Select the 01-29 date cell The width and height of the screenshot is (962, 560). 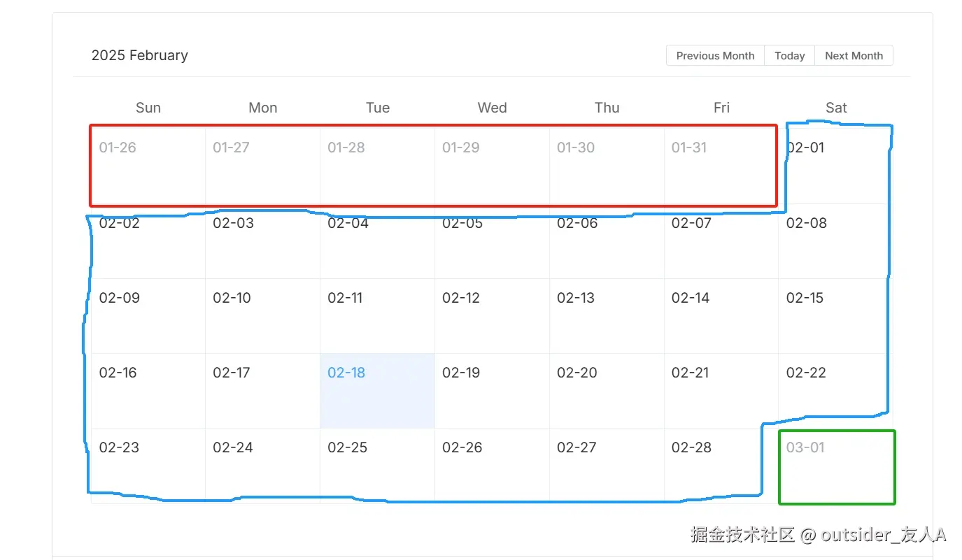tap(492, 166)
